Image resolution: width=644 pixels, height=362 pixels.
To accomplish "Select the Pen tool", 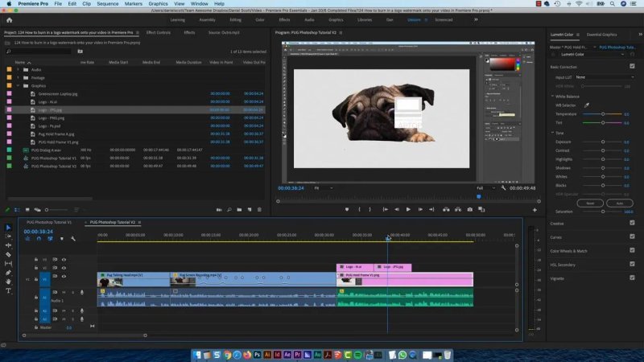I will (8, 273).
